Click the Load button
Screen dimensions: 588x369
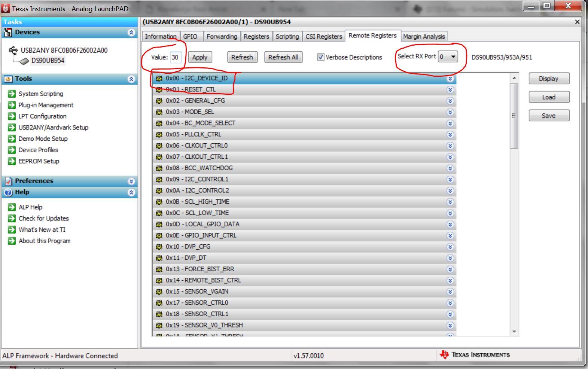pyautogui.click(x=549, y=97)
